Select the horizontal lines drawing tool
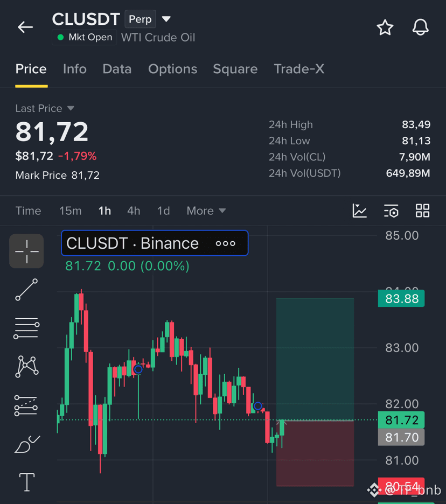Image resolution: width=446 pixels, height=504 pixels. [26, 328]
